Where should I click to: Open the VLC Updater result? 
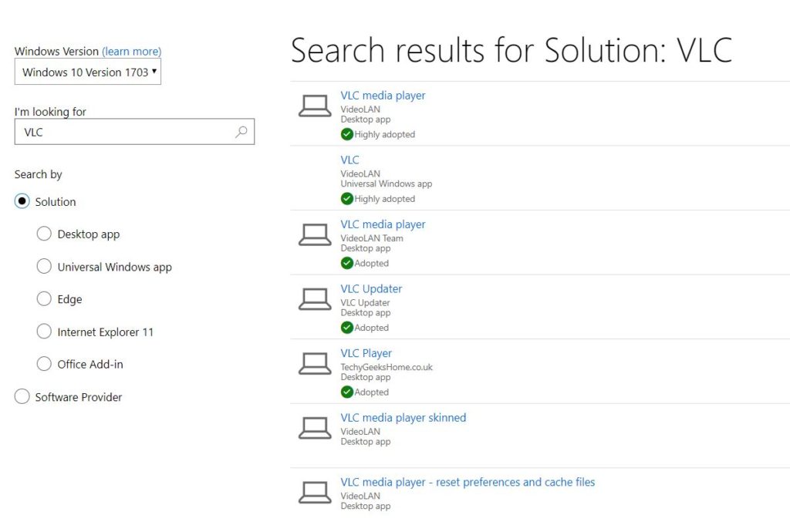(370, 288)
